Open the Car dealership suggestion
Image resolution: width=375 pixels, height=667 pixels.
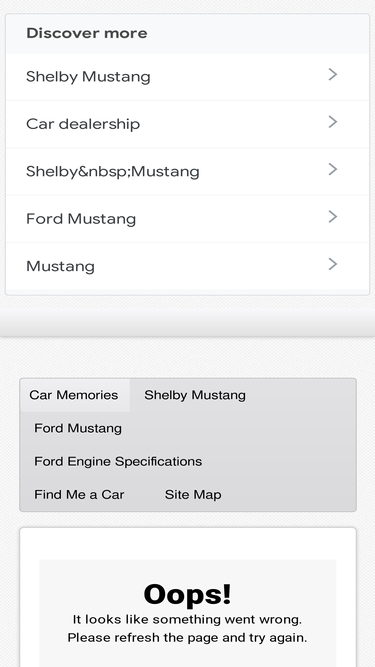tap(83, 124)
